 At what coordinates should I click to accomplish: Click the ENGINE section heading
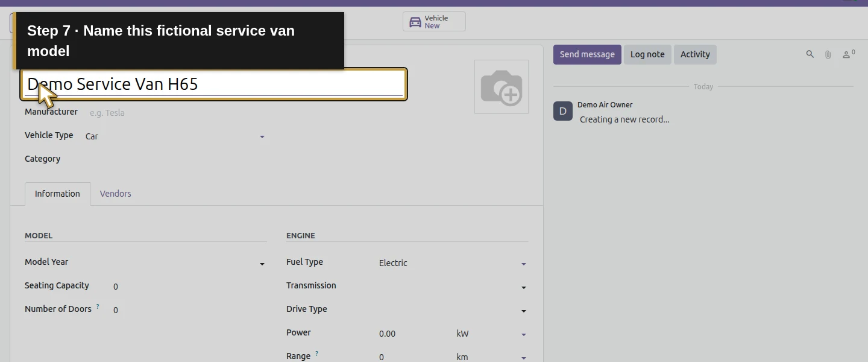[x=301, y=235]
